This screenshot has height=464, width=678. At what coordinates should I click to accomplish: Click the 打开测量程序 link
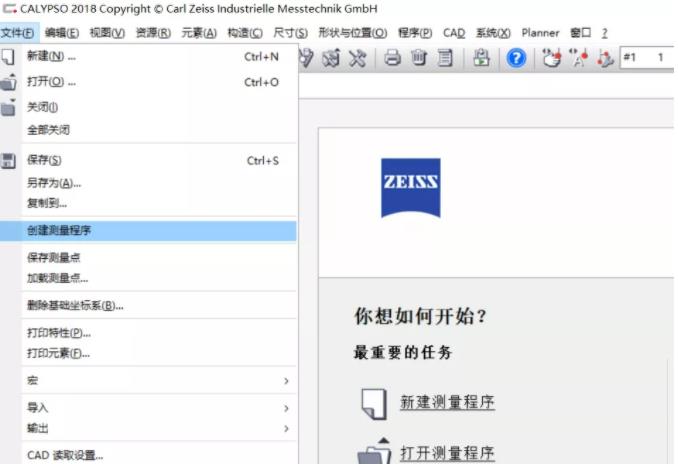[447, 453]
